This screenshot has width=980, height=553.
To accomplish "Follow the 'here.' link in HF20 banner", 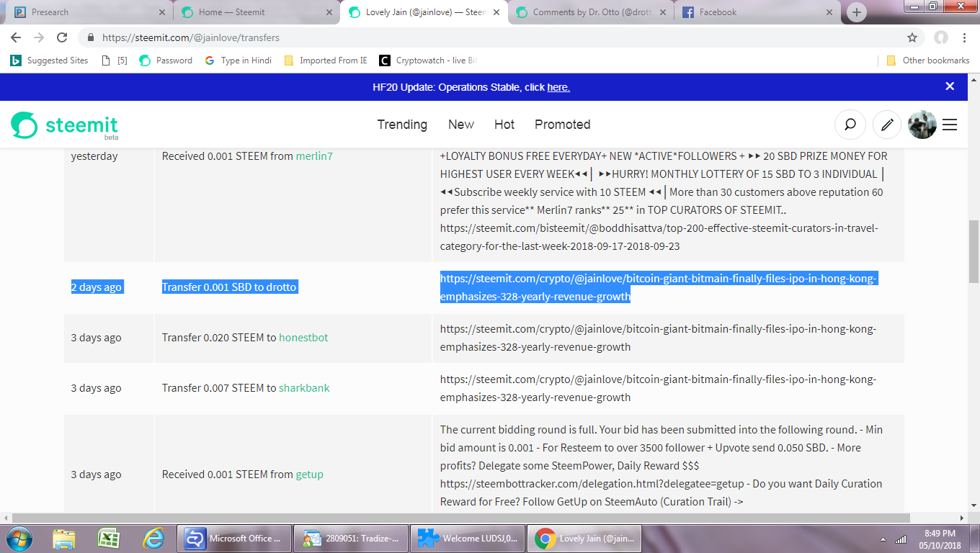I will tap(558, 87).
